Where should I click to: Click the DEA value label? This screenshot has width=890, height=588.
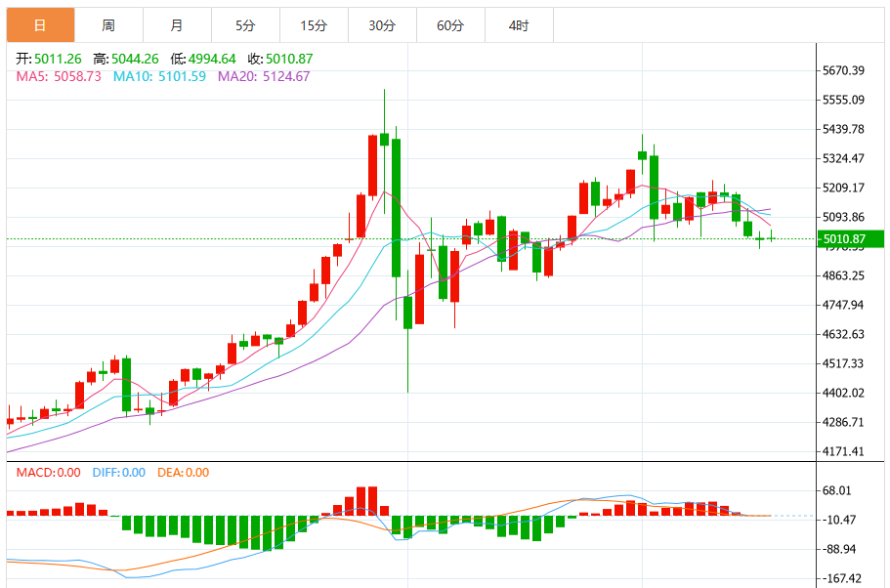pyautogui.click(x=184, y=472)
